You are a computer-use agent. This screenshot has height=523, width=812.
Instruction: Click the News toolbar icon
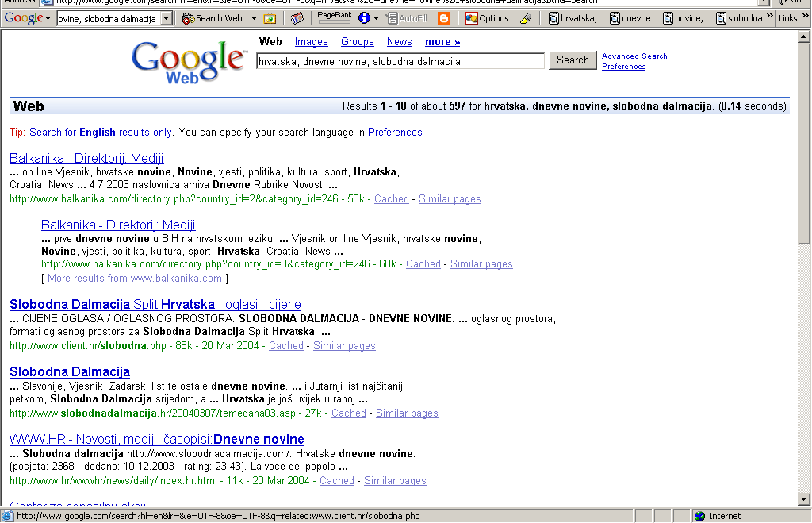(x=297, y=19)
